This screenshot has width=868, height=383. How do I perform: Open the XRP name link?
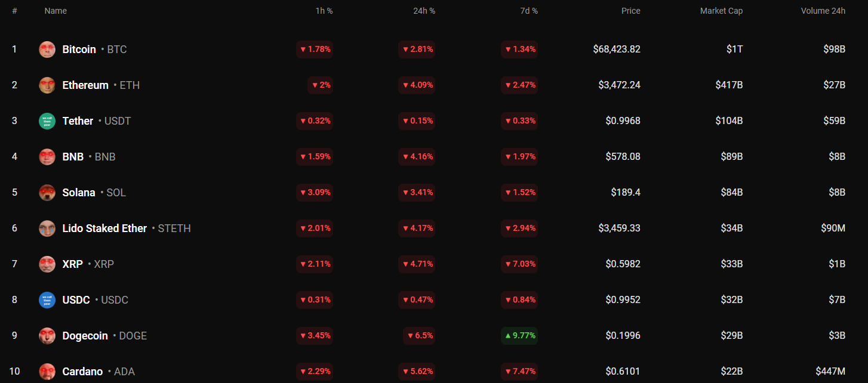point(73,264)
